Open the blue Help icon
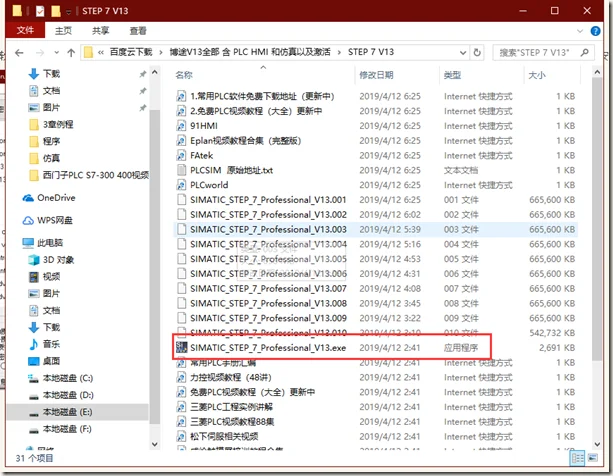Image resolution: width=613 pixels, height=476 pixels. point(595,31)
